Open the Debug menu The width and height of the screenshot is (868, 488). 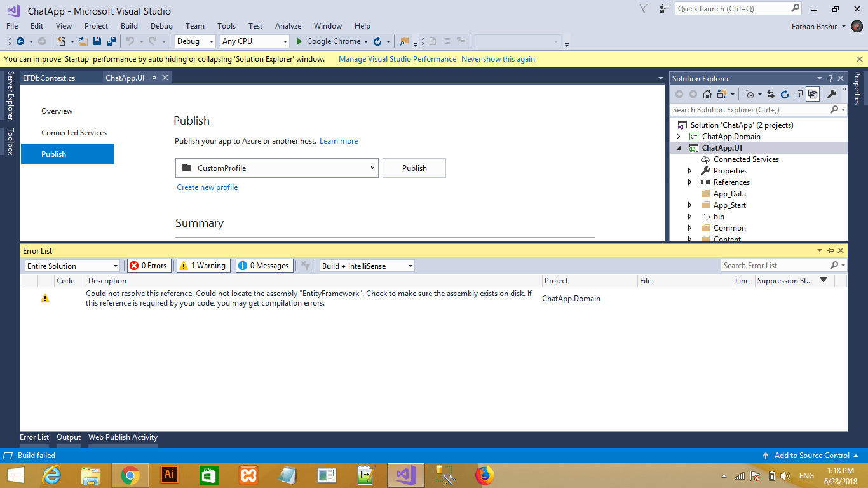(161, 26)
